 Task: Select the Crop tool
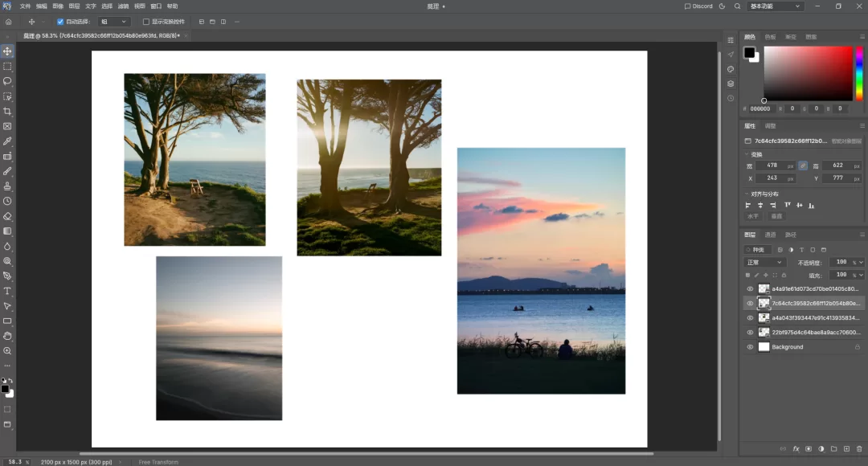[7, 111]
